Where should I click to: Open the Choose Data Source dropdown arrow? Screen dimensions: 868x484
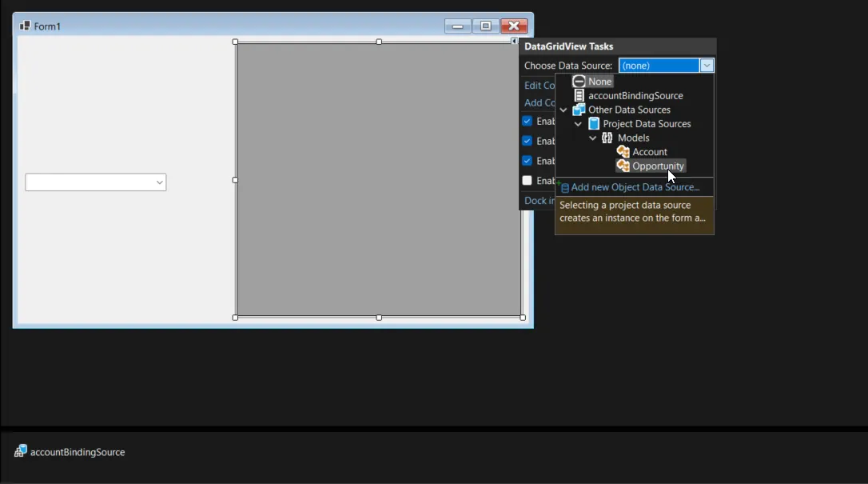707,66
